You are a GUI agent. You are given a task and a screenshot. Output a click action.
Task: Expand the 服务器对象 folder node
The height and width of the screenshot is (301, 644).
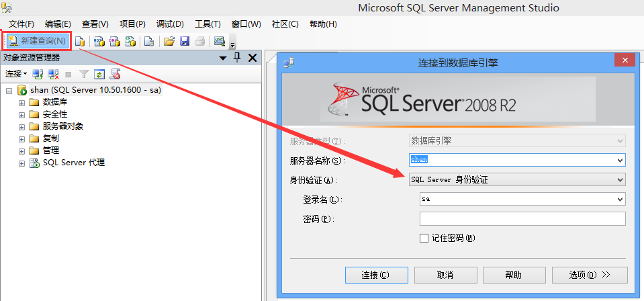(21, 127)
